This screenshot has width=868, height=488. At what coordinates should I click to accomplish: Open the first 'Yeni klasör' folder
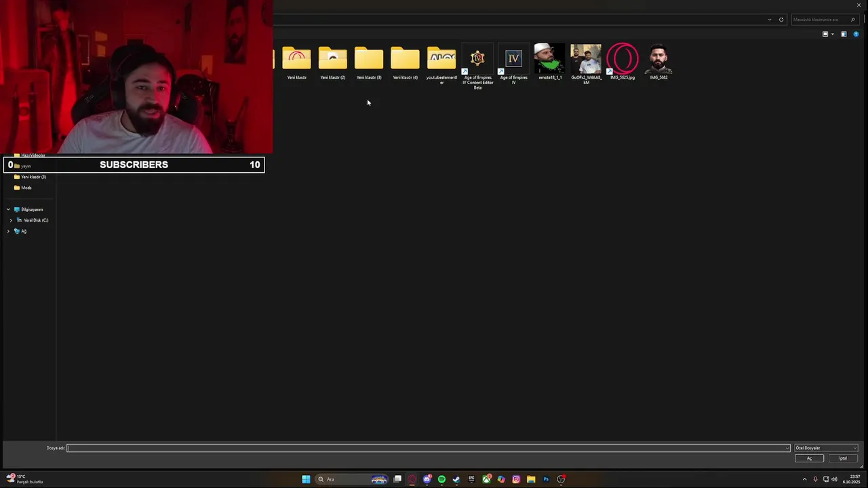pyautogui.click(x=296, y=63)
